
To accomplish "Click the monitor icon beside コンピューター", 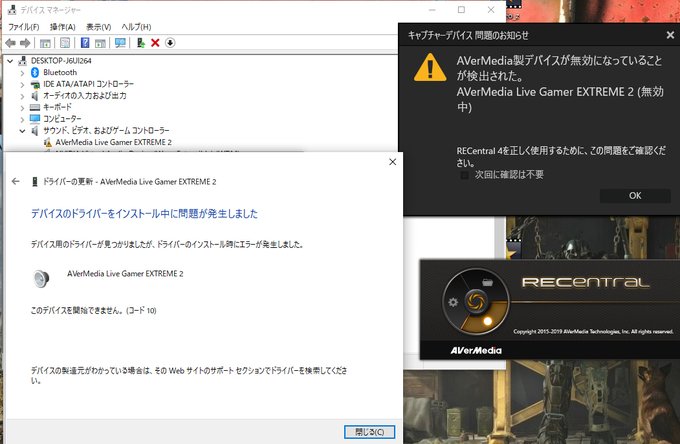I will point(35,119).
